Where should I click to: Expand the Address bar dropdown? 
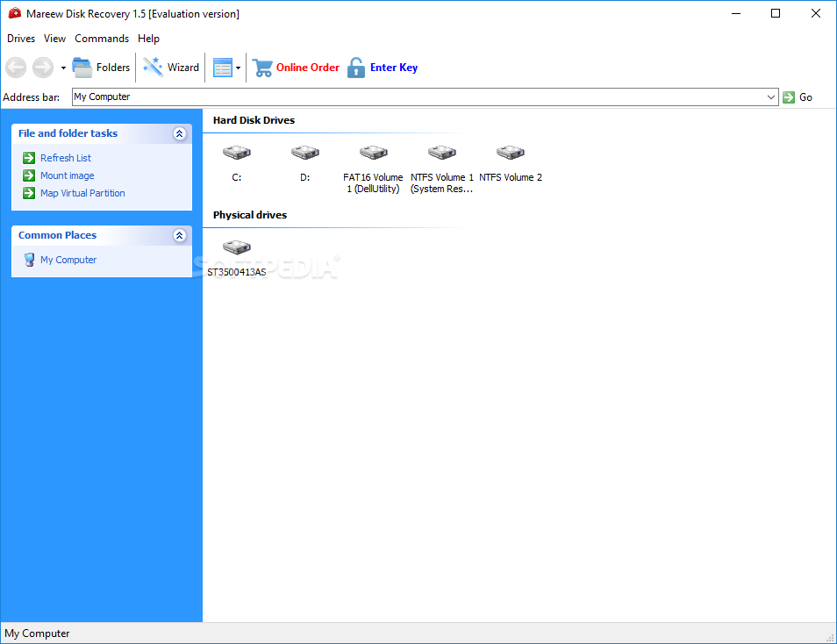click(771, 97)
